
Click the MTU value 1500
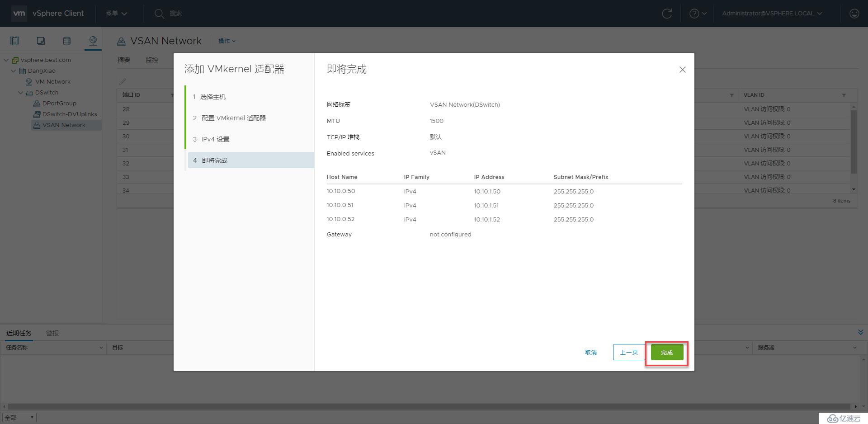[437, 121]
